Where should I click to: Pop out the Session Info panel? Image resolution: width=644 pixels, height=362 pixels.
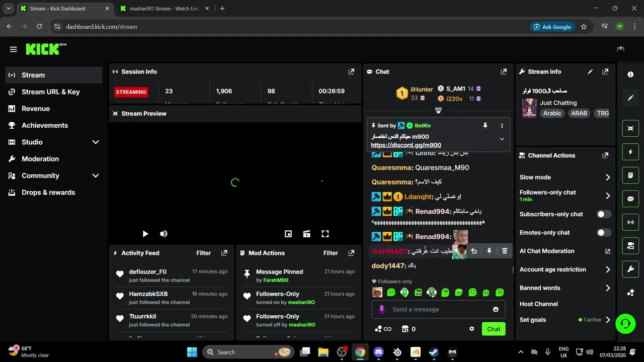pyautogui.click(x=351, y=72)
